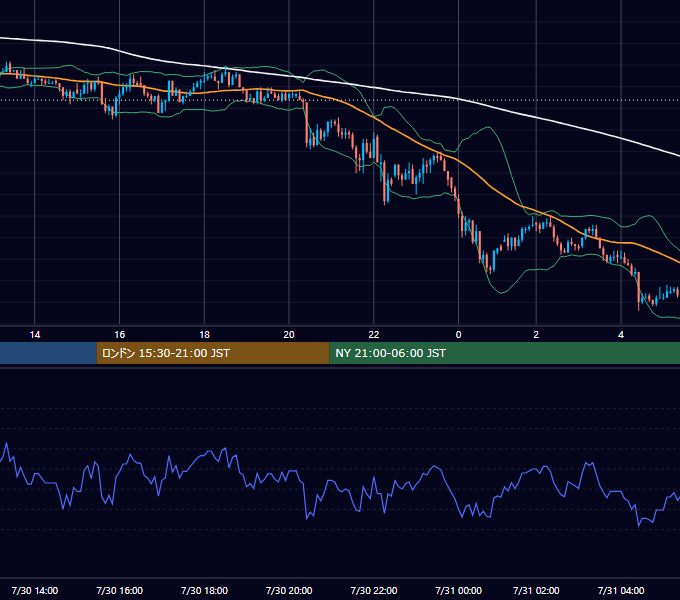Click the 7/30 20:00 date label
The width and height of the screenshot is (680, 600).
[x=289, y=590]
